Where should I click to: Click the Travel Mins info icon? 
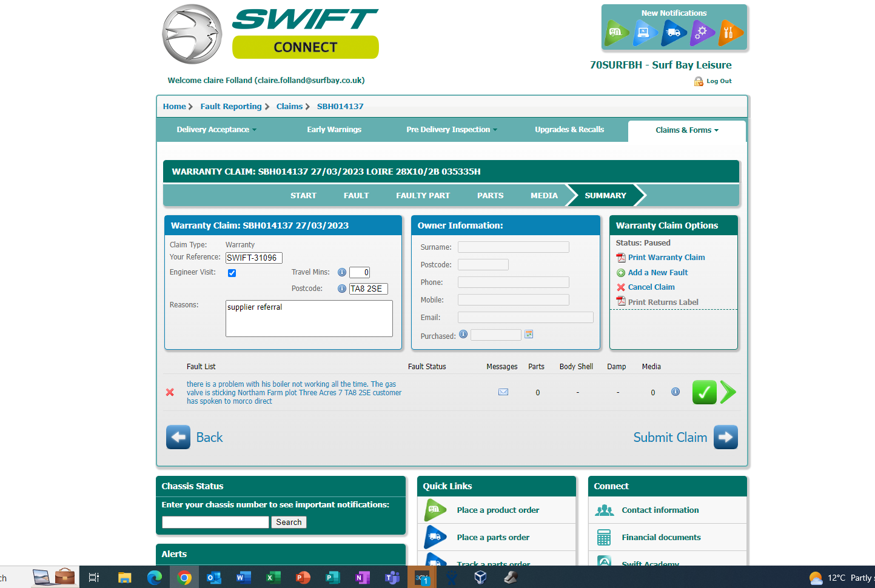342,272
